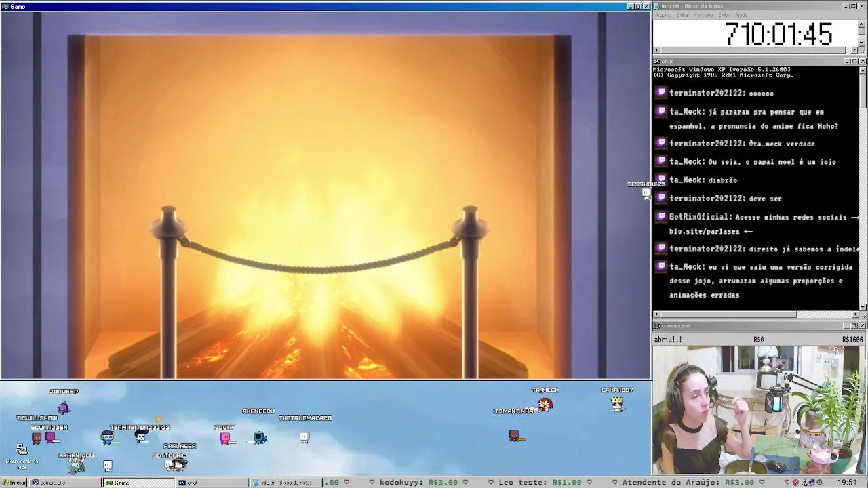Viewport: 868px width, 488px height.
Task: Open the Ajuda menu in Bloco de notas
Action: coord(741,15)
